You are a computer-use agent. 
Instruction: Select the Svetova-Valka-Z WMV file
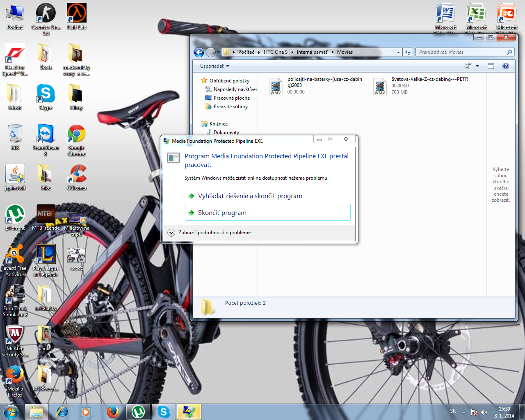click(421, 86)
